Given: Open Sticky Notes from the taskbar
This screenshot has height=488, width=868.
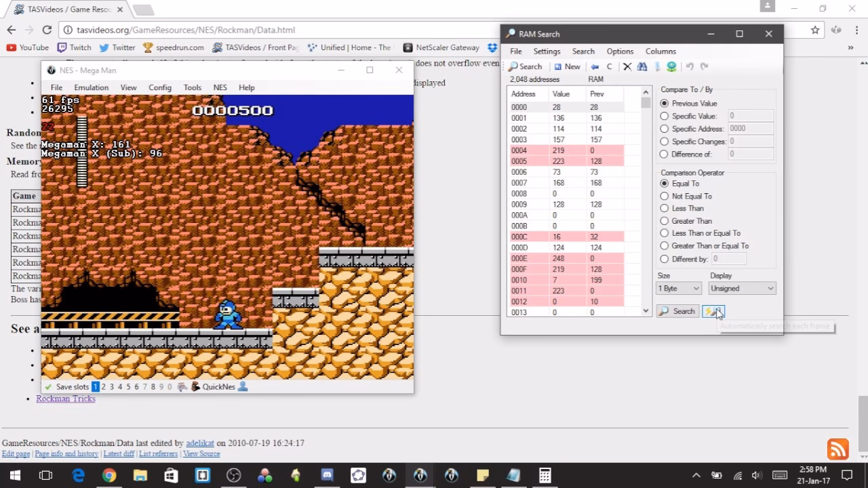Looking at the screenshot, I should pyautogui.click(x=483, y=476).
